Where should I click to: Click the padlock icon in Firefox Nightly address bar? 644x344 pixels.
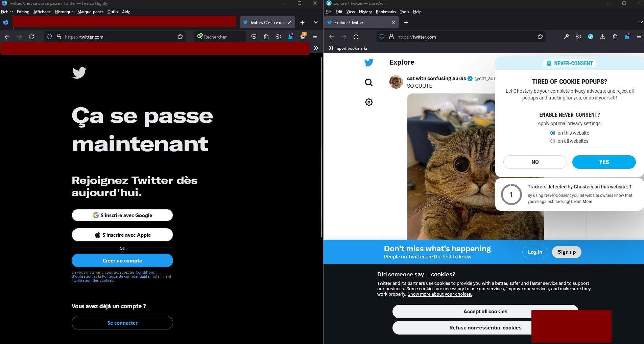[59, 37]
